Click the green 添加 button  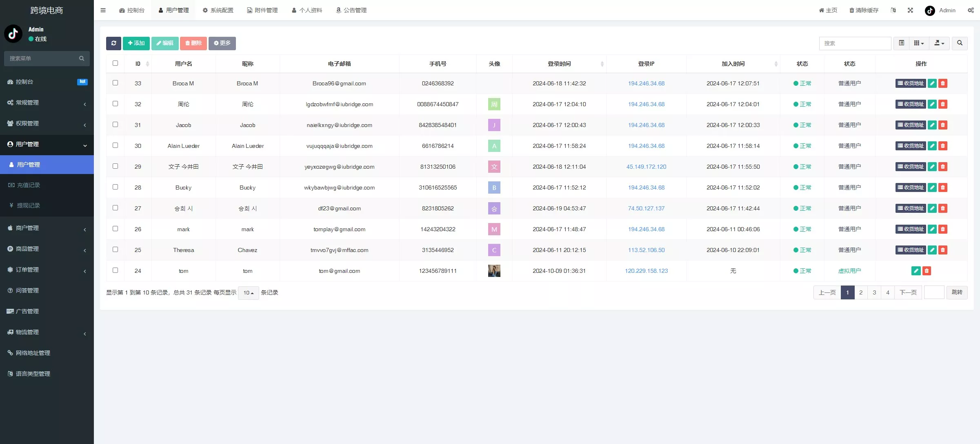coord(136,43)
